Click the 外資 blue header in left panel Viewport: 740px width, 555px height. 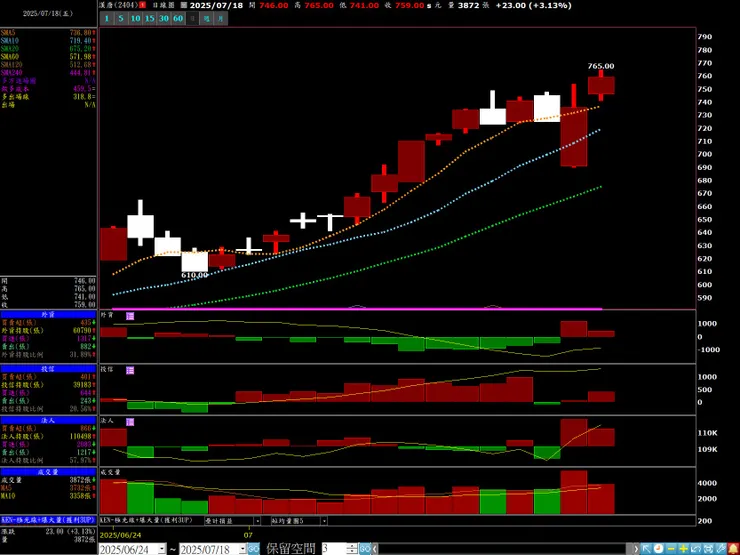point(48,314)
